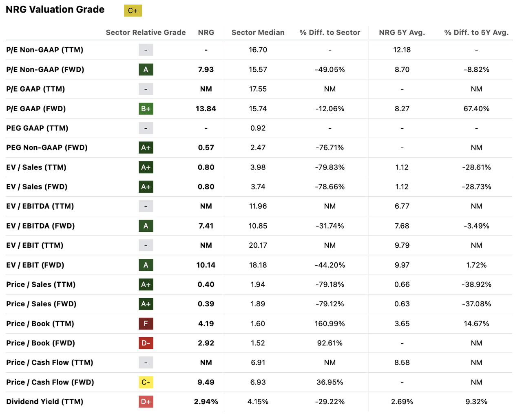
Task: Select the Price / Cash Flow (TTM) row label
Action: point(50,363)
